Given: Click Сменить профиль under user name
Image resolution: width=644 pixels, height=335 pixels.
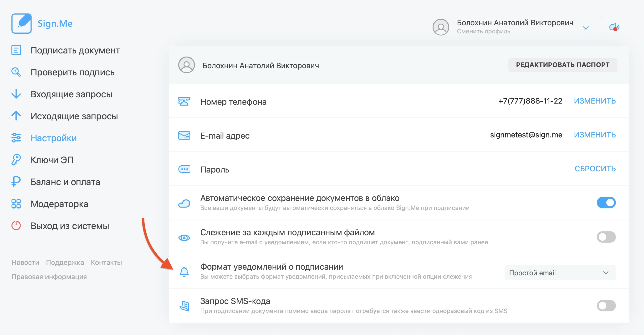Looking at the screenshot, I should click(483, 31).
